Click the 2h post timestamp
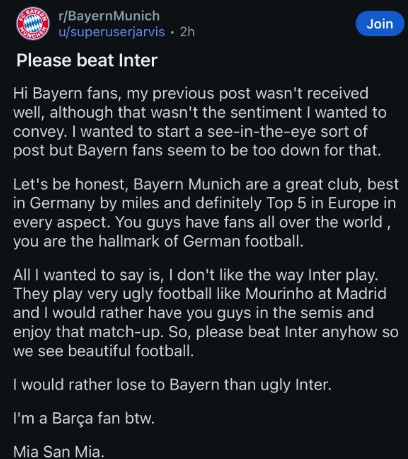Image resolution: width=408 pixels, height=459 pixels. coord(187,32)
